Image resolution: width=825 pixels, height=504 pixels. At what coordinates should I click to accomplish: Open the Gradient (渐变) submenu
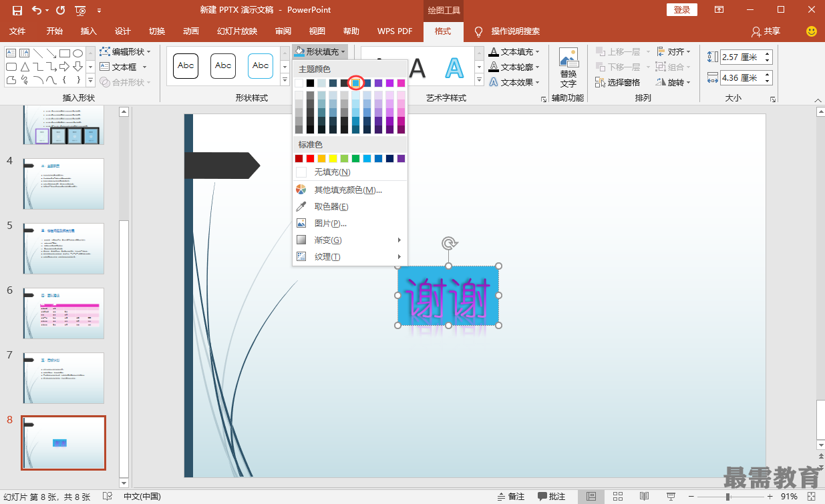[x=349, y=240]
